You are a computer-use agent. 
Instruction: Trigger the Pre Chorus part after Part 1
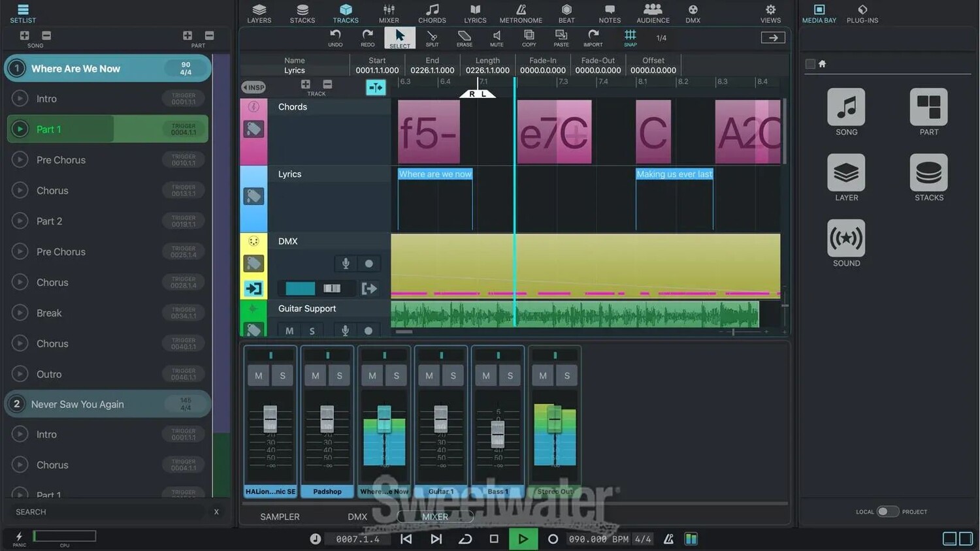[x=20, y=160]
